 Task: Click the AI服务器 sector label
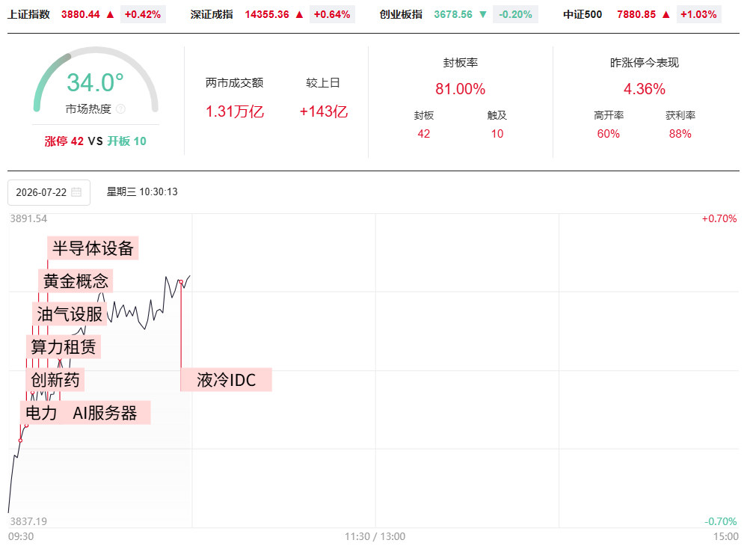[x=105, y=413]
